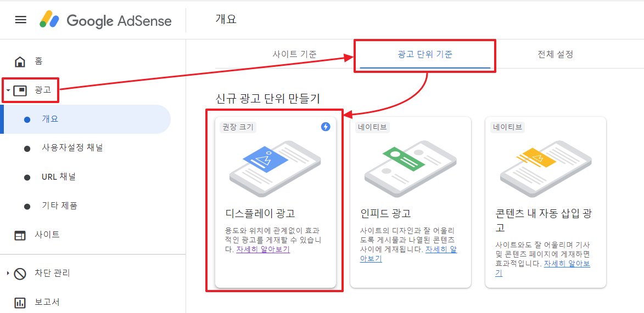Screen dimensions: 644x313
Task: Expand the 차단 관리 section arrow
Action: pos(8,273)
